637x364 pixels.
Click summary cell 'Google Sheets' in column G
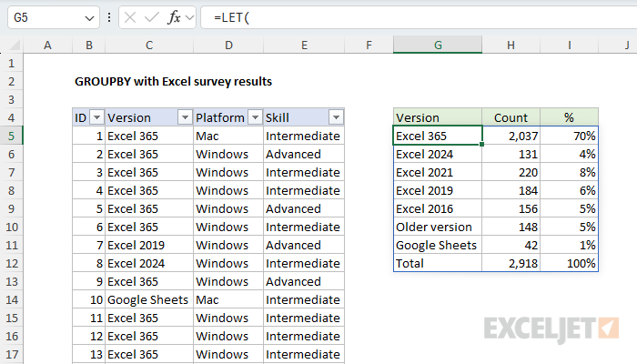click(438, 246)
